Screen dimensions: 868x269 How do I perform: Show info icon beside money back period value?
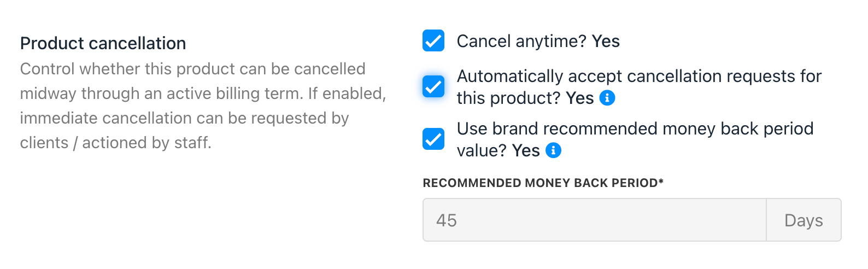coord(554,150)
